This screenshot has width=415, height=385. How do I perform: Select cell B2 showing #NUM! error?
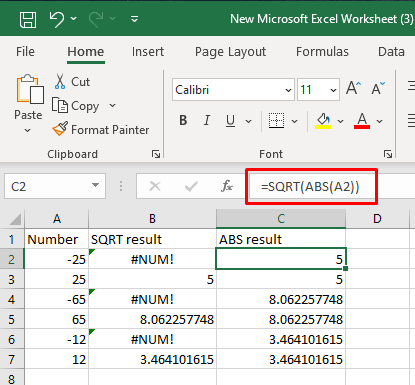pos(152,259)
